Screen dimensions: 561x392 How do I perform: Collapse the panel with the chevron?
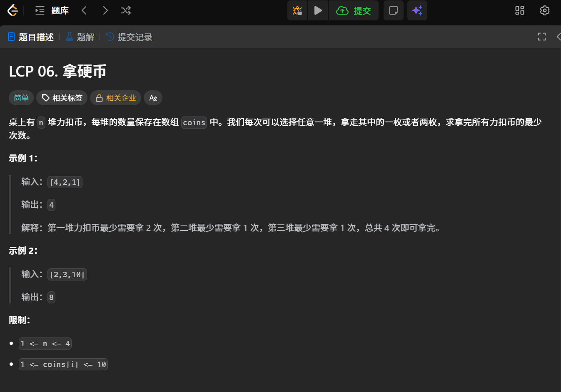tap(558, 37)
